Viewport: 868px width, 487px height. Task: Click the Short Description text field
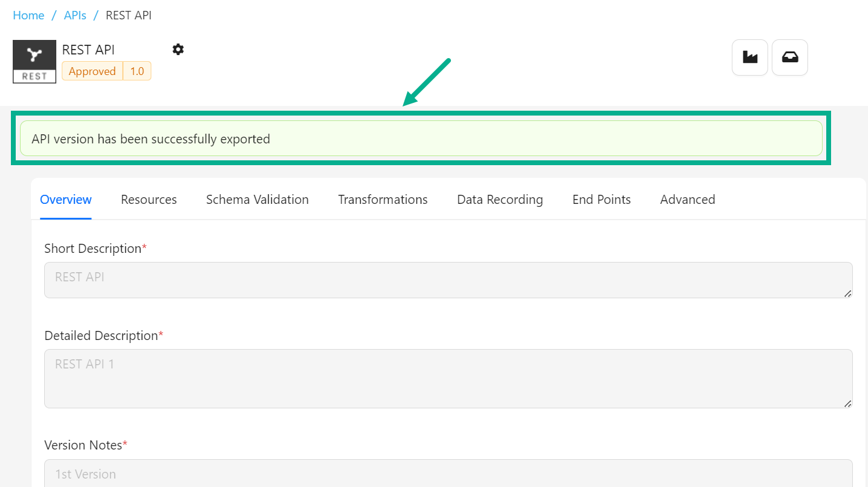point(448,280)
